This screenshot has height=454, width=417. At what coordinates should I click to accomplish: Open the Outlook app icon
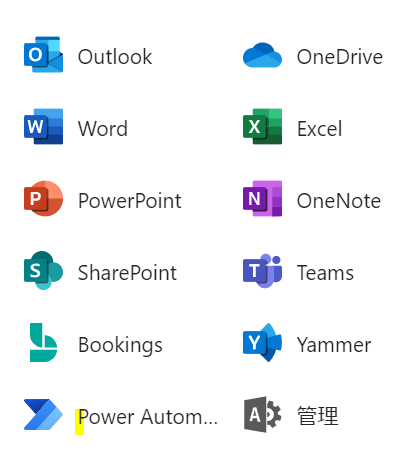[x=43, y=54]
